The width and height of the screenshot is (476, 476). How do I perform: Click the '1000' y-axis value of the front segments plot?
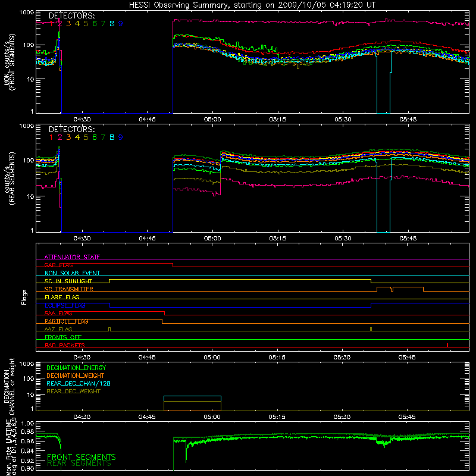(x=26, y=12)
